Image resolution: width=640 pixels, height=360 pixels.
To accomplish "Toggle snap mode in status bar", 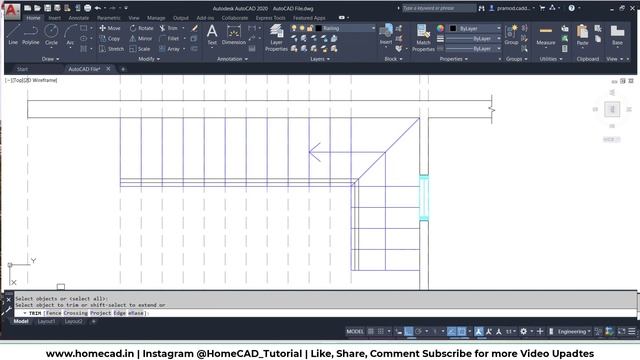I will click(x=380, y=331).
